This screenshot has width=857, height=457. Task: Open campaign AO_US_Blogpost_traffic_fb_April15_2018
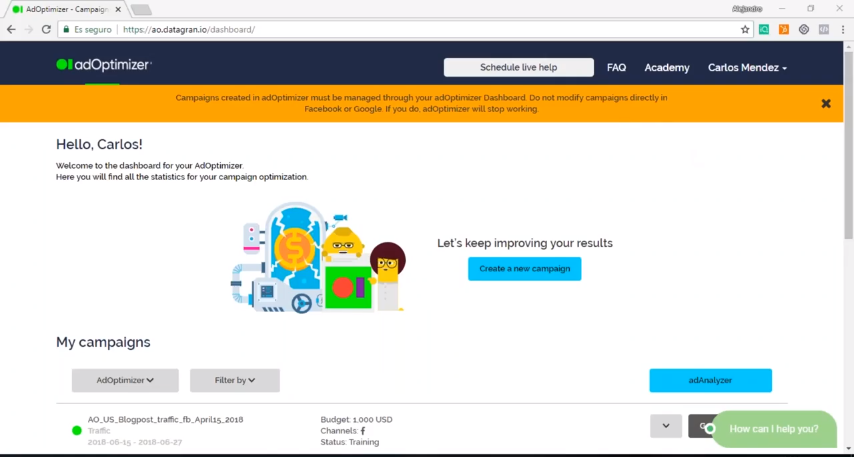(166, 420)
